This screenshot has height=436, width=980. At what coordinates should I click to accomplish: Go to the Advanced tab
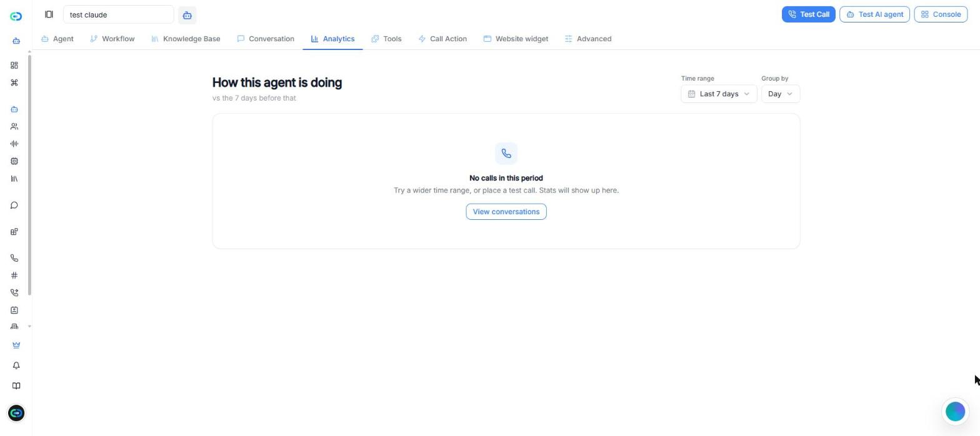pos(588,39)
